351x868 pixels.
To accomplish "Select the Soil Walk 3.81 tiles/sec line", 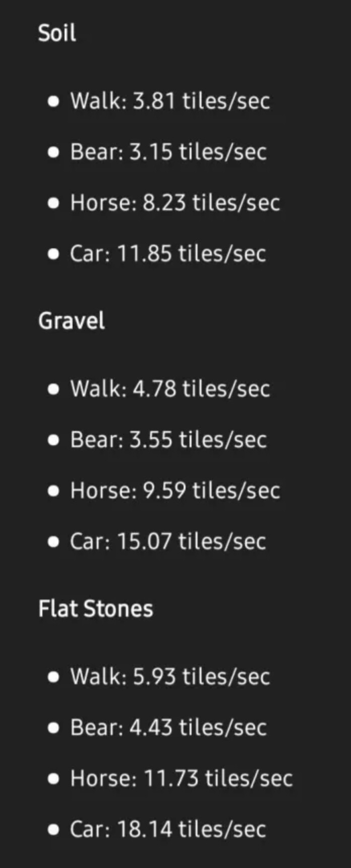I will coord(170,101).
